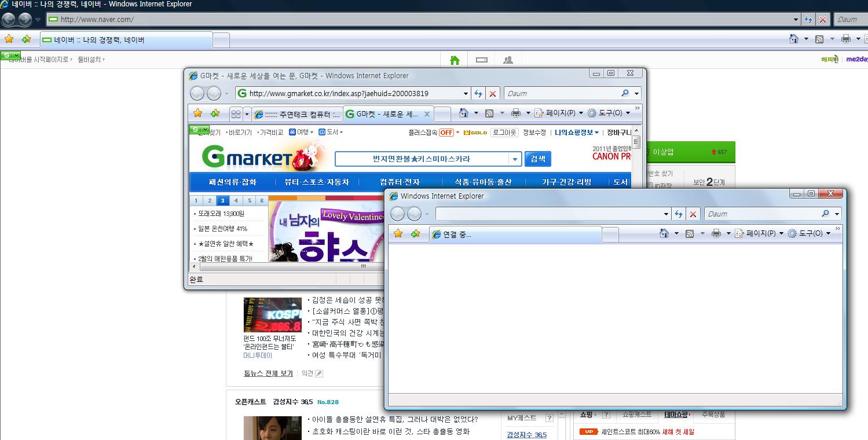Add to favorites in blank Explorer window
The image size is (868, 440).
pyautogui.click(x=415, y=233)
